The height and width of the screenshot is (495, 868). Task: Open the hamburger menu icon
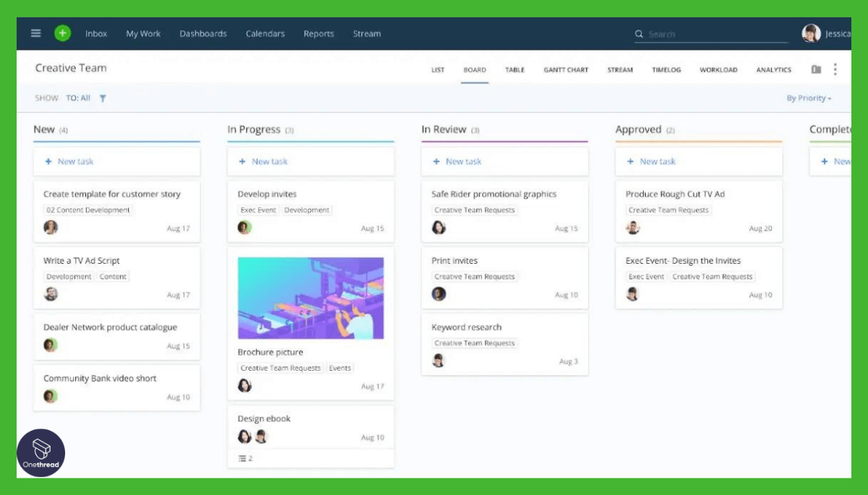pos(35,33)
